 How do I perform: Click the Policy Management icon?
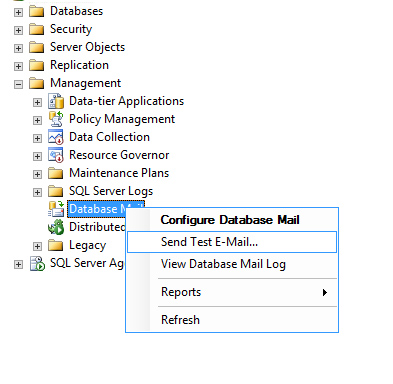pos(56,119)
